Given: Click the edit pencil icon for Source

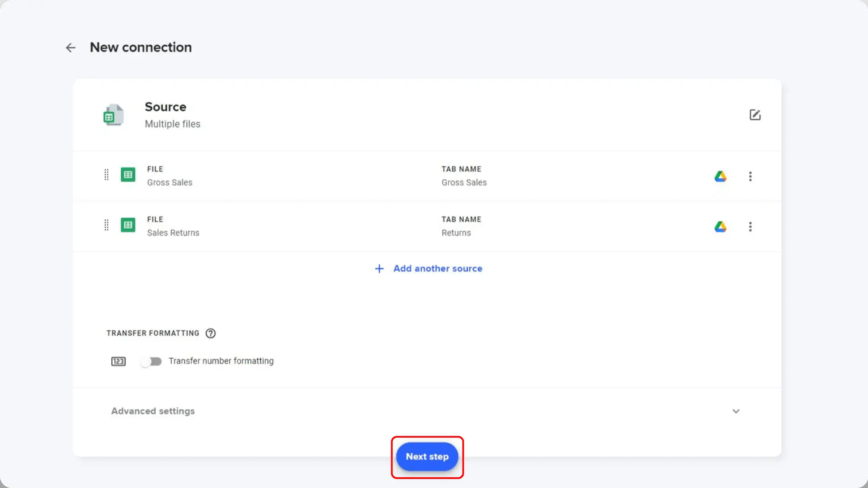Looking at the screenshot, I should tap(755, 115).
